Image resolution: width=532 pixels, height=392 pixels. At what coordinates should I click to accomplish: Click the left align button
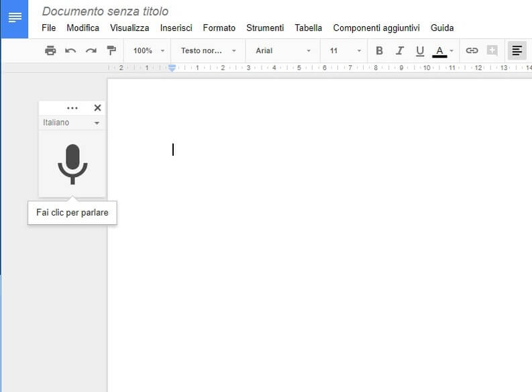pos(517,50)
